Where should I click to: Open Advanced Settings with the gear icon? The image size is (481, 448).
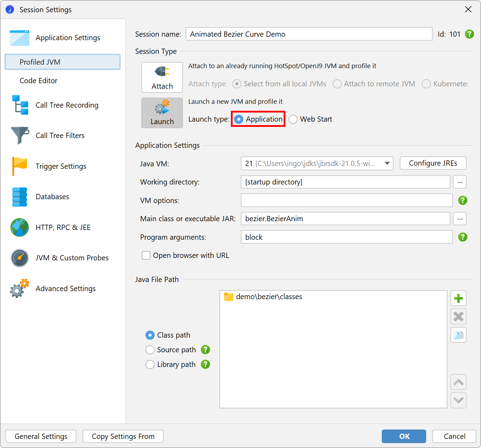[65, 289]
